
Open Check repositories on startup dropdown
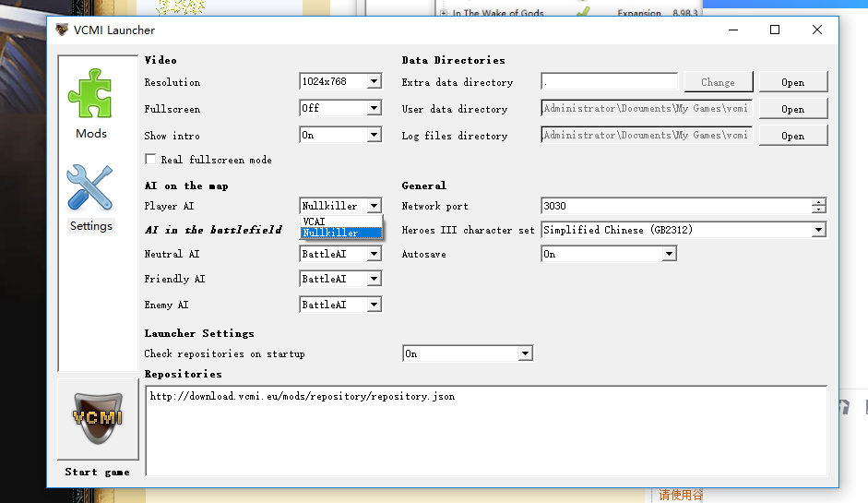(x=468, y=353)
